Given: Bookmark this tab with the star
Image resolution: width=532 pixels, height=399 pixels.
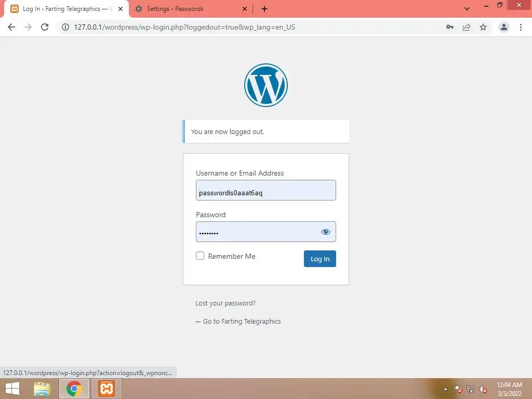Looking at the screenshot, I should pyautogui.click(x=483, y=27).
